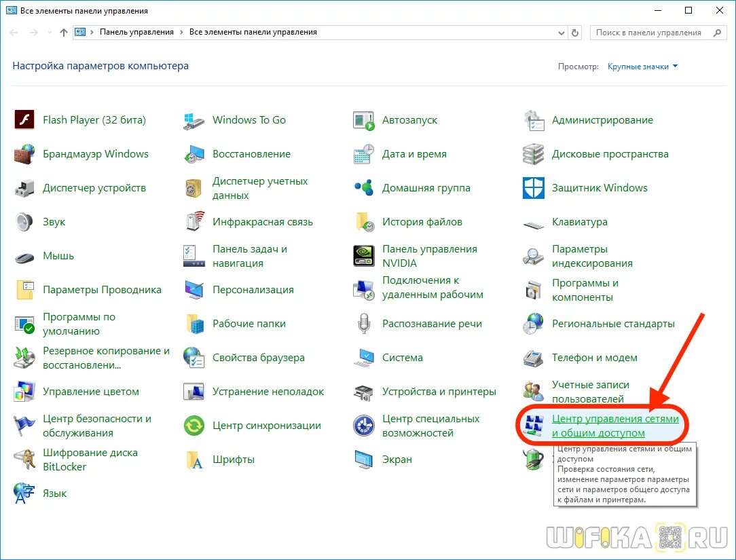Open Параметры индексирования link

pyautogui.click(x=592, y=256)
